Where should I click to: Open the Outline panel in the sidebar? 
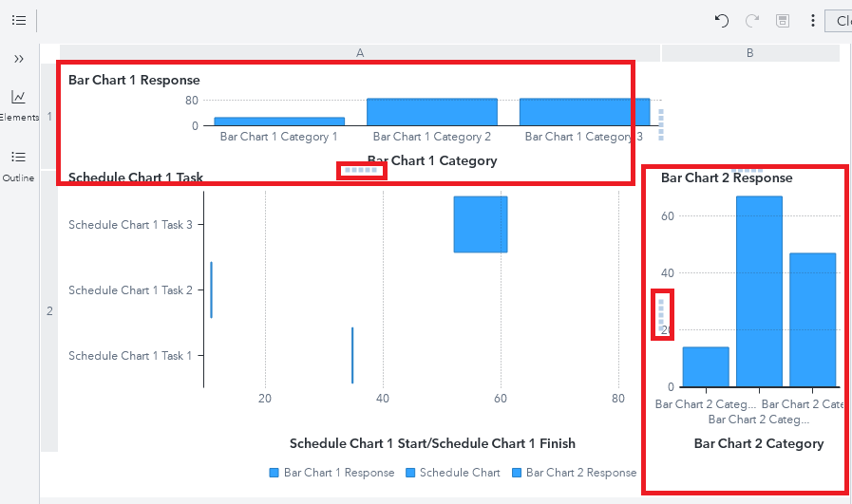(19, 163)
